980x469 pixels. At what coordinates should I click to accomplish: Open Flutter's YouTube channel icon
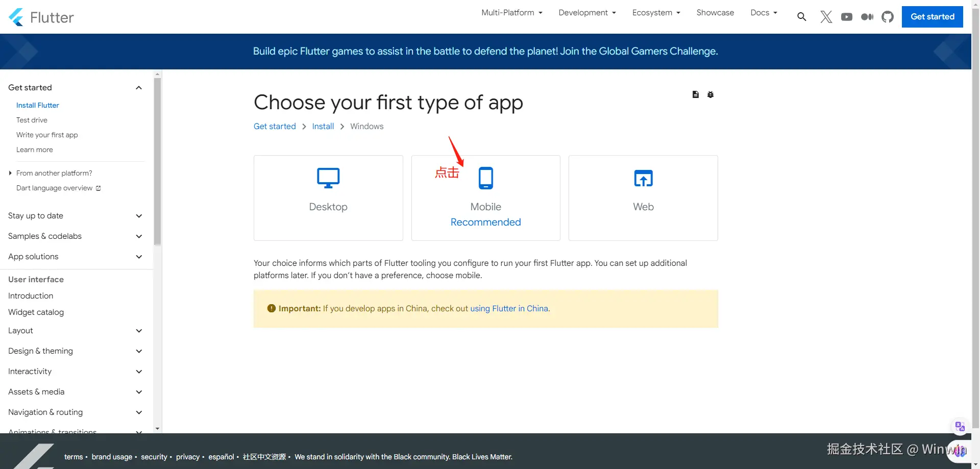point(847,17)
